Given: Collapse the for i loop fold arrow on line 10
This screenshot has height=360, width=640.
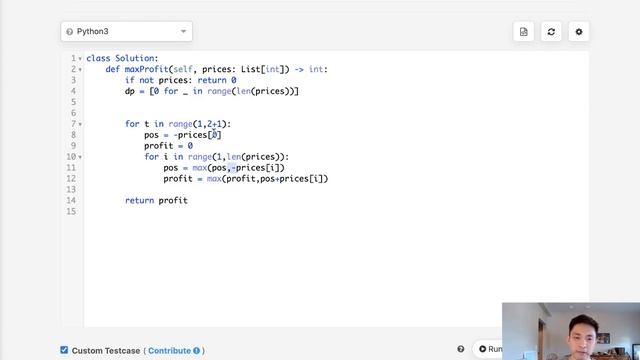Looking at the screenshot, I should click(x=80, y=157).
